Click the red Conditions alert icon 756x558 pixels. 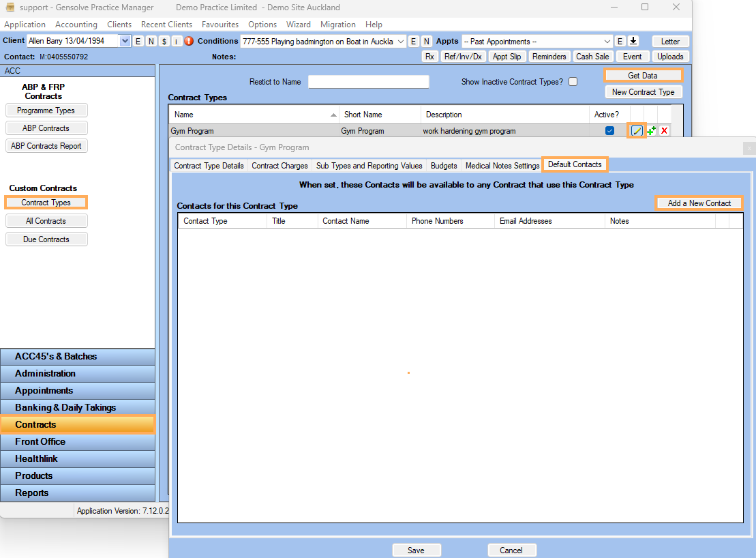pyautogui.click(x=188, y=41)
